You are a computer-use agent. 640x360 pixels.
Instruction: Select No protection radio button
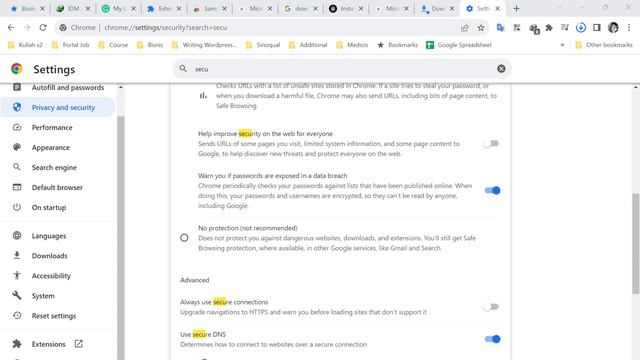click(184, 238)
